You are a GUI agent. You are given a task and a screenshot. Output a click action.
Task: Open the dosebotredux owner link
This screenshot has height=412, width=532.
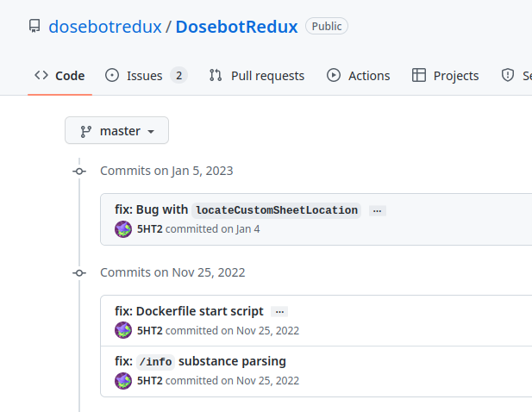(x=104, y=27)
